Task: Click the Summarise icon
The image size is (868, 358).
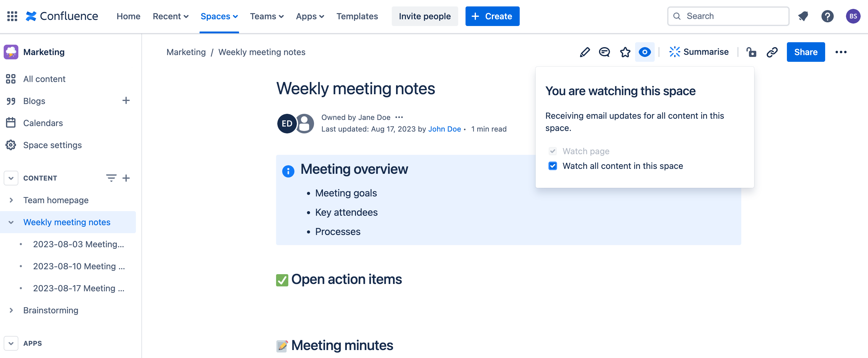Action: pyautogui.click(x=698, y=51)
